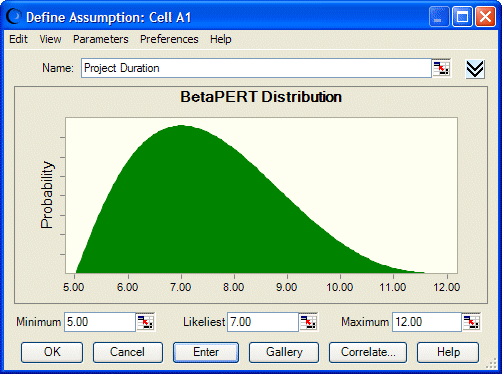Click the 7.00 x-axis tick label

(180, 287)
